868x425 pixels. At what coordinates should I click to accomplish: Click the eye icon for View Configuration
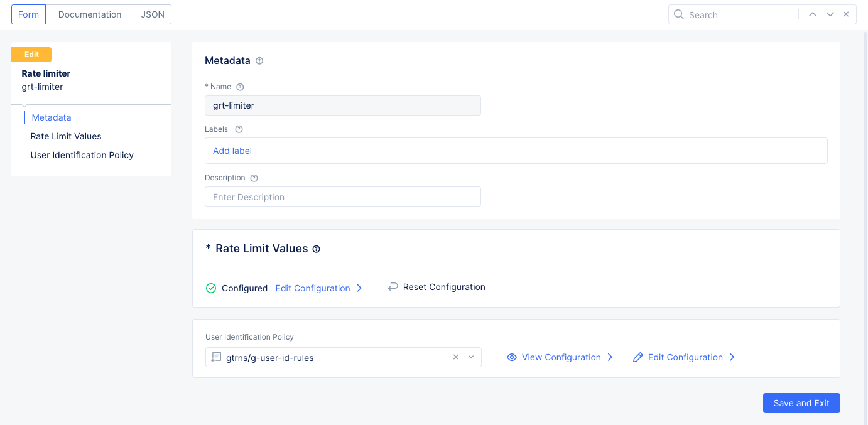(x=512, y=357)
